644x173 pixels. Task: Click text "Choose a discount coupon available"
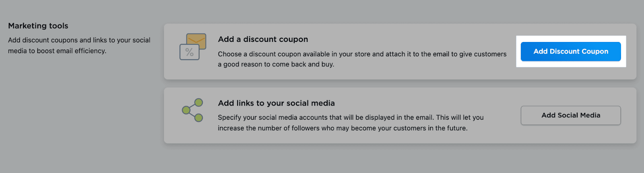tap(274, 54)
